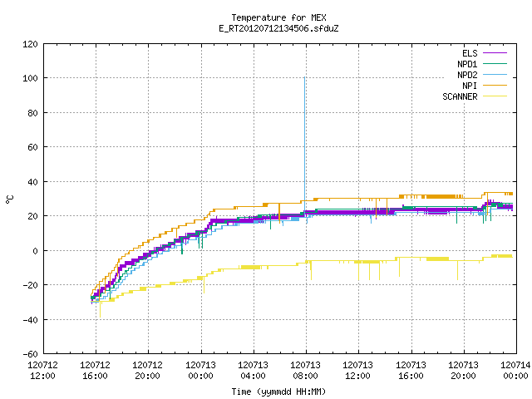Screen dimensions: 532x399
Task: Select the yellow SCANNER legend line sample
Action: tap(495, 96)
